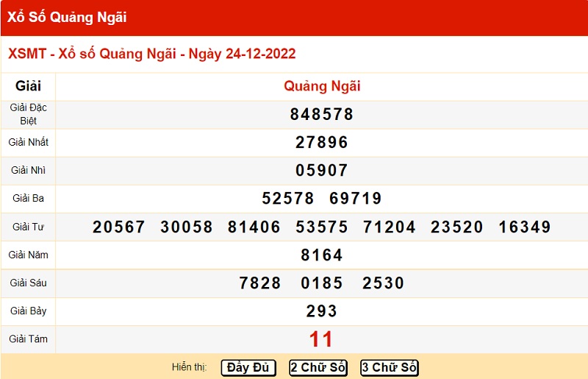Select the 2 Chữ Số display button

point(318,368)
